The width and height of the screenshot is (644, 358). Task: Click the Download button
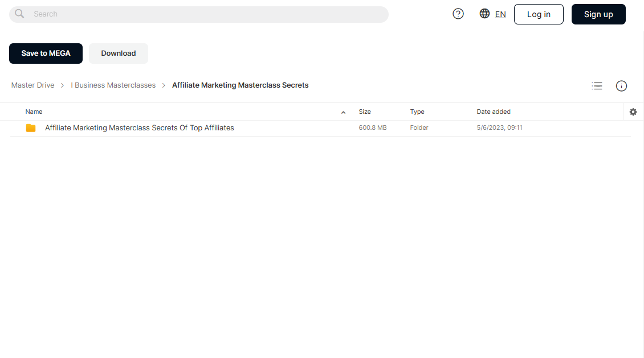(x=119, y=54)
